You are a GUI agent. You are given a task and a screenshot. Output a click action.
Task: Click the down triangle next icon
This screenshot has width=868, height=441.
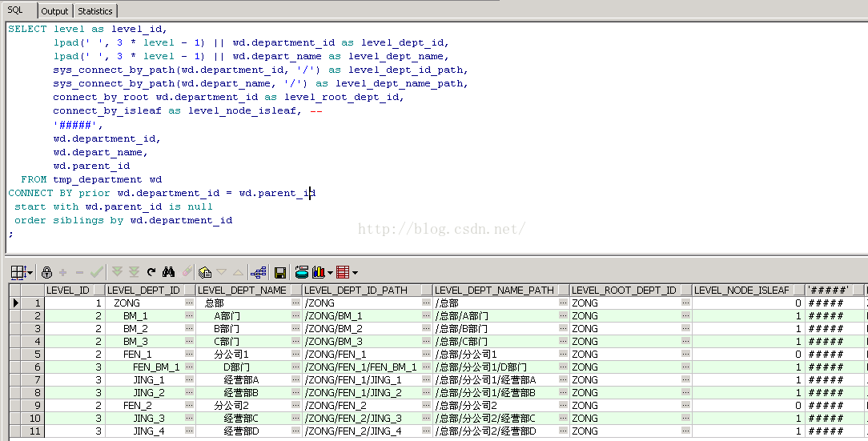222,271
